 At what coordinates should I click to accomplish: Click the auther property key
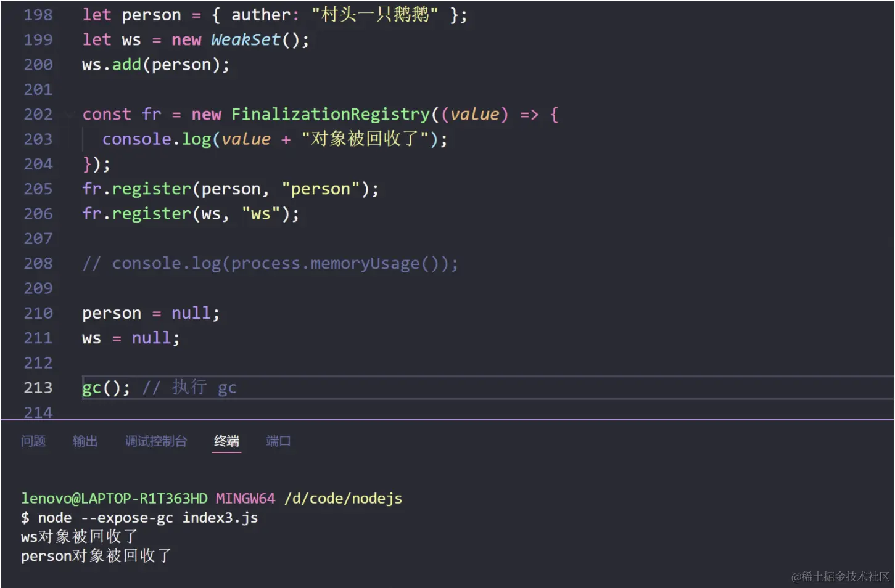pyautogui.click(x=261, y=15)
